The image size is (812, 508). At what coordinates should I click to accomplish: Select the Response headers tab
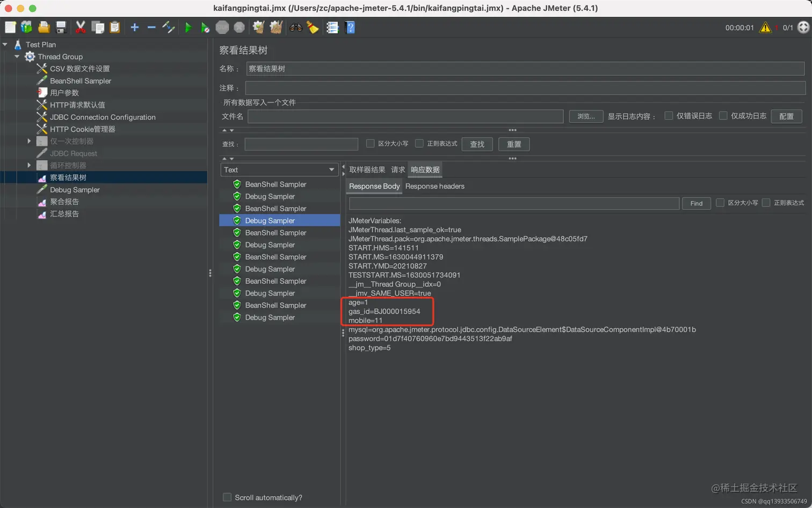coord(435,186)
